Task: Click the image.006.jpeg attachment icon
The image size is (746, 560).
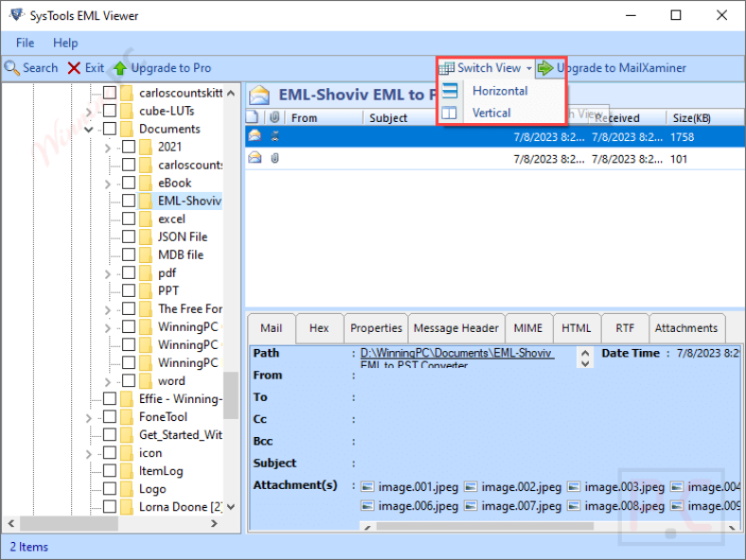Action: (367, 506)
